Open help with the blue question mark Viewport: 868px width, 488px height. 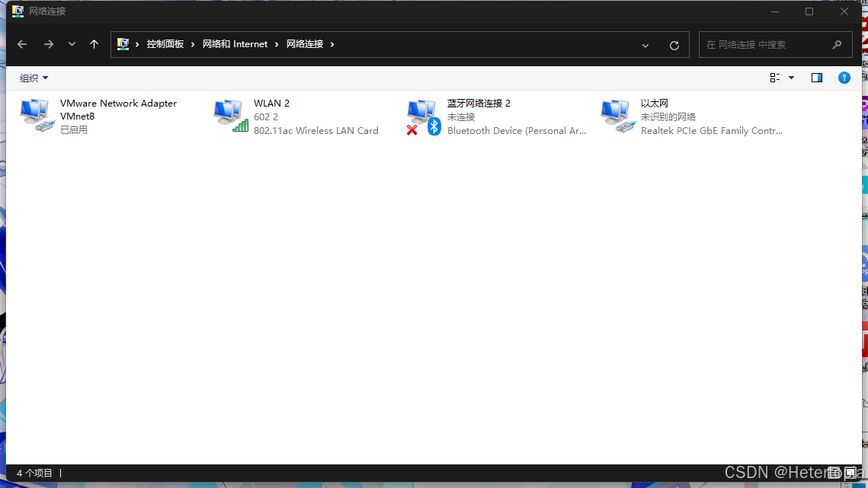[x=844, y=78]
